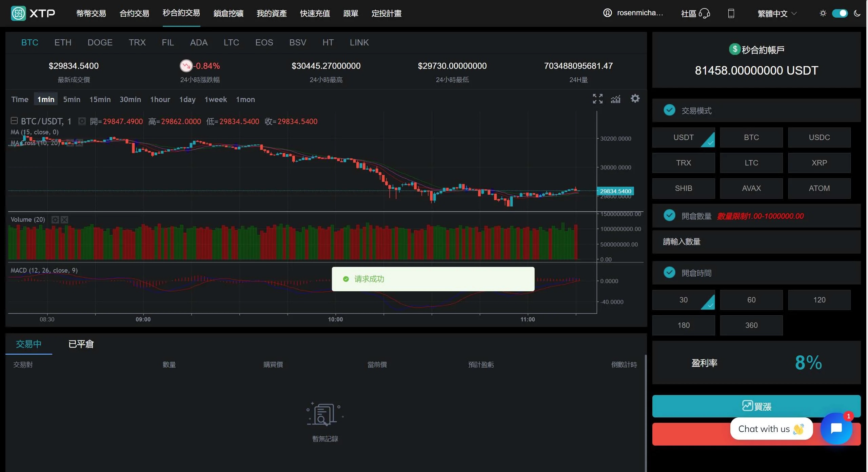This screenshot has width=868, height=472.
Task: Click the XTP logo
Action: click(x=33, y=13)
